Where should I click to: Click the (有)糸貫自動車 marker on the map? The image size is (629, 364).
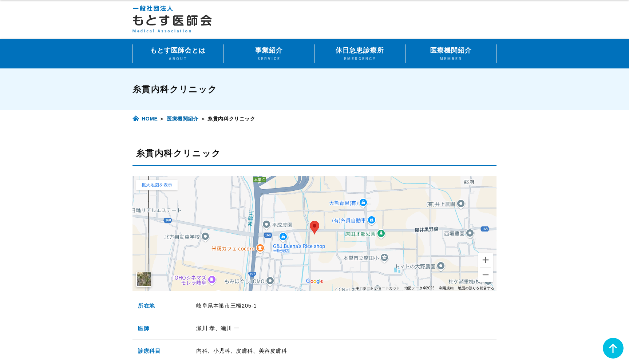tap(372, 220)
